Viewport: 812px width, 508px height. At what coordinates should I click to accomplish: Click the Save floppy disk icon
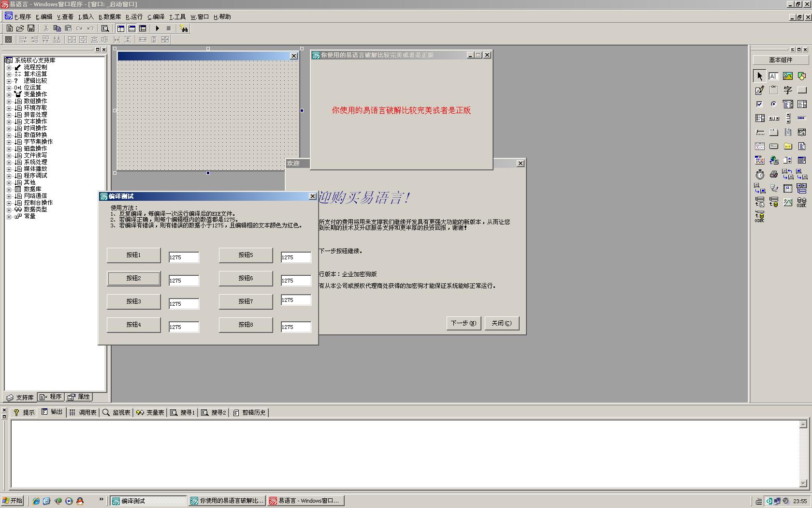click(x=31, y=29)
